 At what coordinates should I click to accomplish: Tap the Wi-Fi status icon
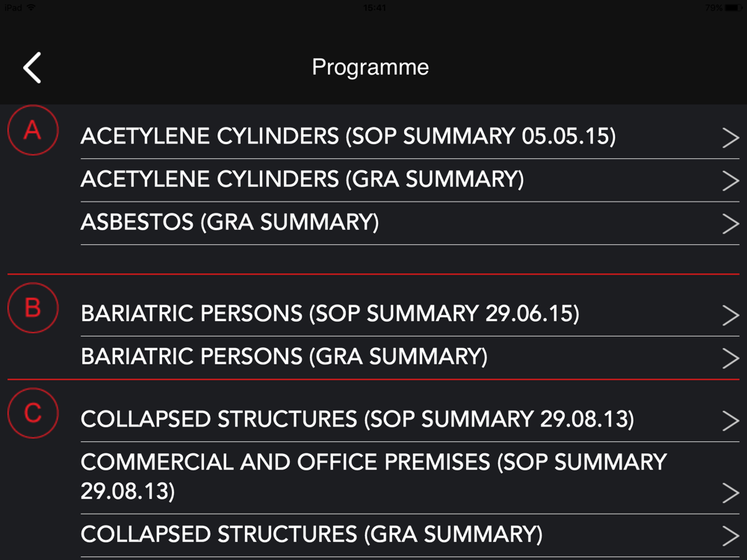pyautogui.click(x=31, y=7)
